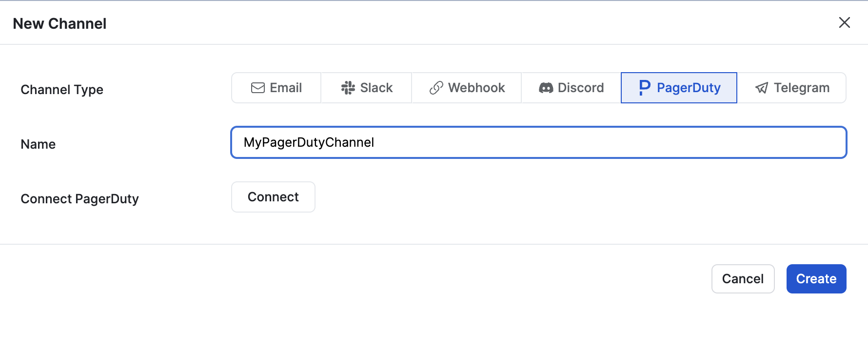This screenshot has height=351, width=868.
Task: Click the Webhook chain-link icon
Action: pos(436,88)
